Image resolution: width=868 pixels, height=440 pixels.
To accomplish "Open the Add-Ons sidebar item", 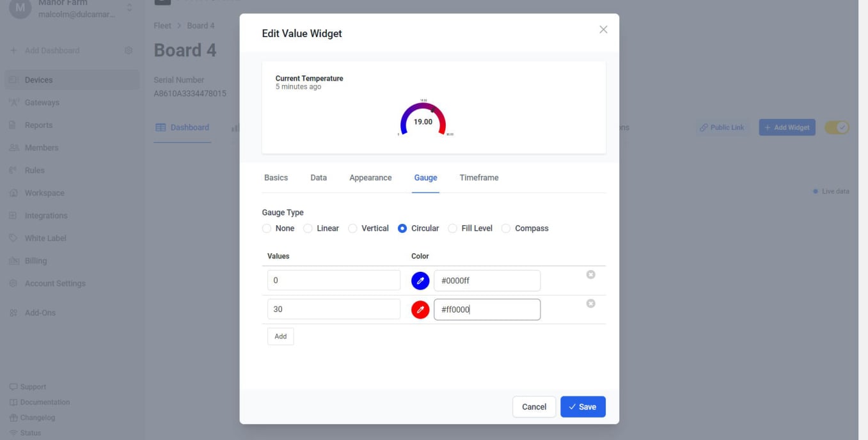I will [40, 313].
